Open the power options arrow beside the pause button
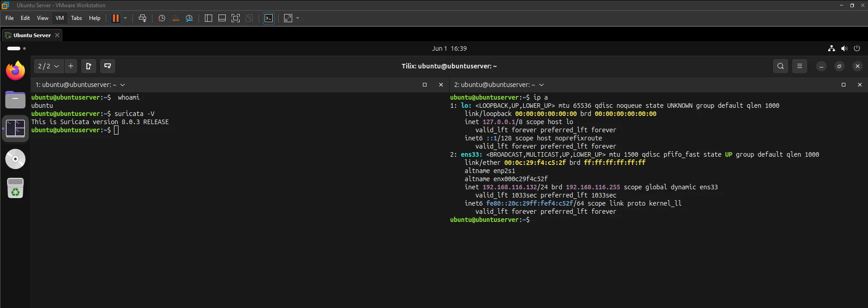The image size is (868, 308). point(125,18)
